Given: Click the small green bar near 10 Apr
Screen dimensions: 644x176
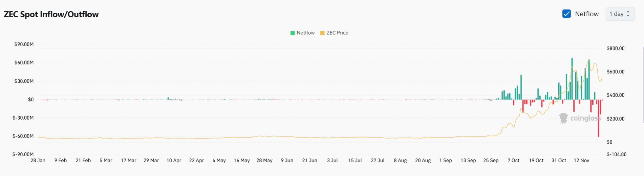Looking at the screenshot, I should 168,99.
